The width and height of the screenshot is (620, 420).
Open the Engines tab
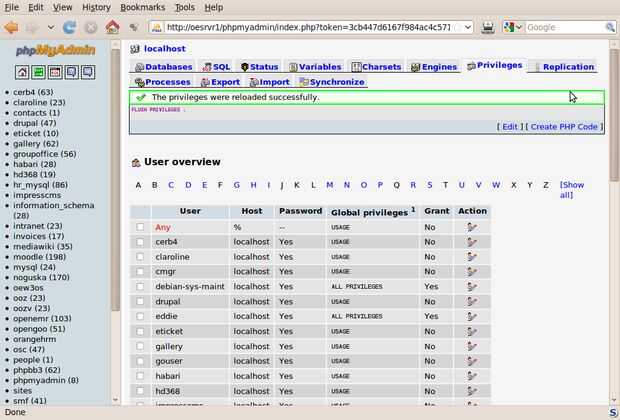click(x=434, y=67)
